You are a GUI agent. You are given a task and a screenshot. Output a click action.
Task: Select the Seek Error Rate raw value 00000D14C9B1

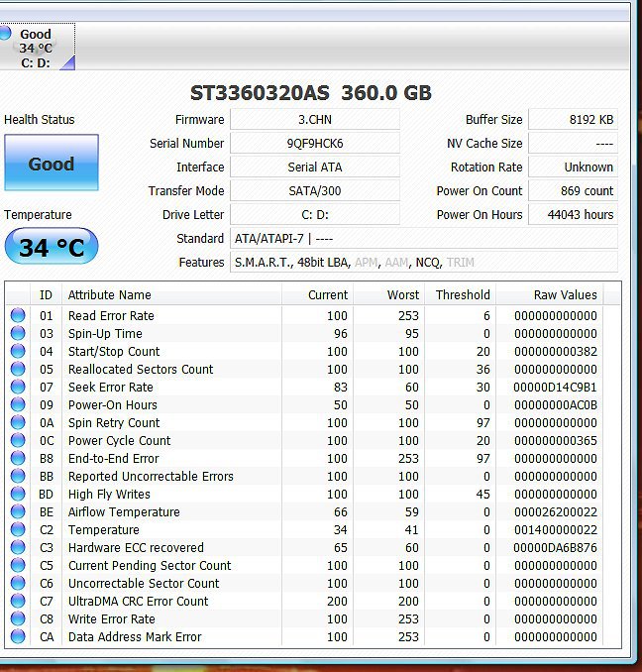555,387
